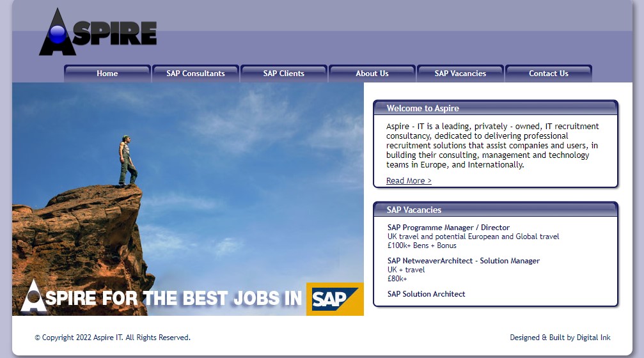The height and width of the screenshot is (358, 644).
Task: Select the About Us tab
Action: 372,74
